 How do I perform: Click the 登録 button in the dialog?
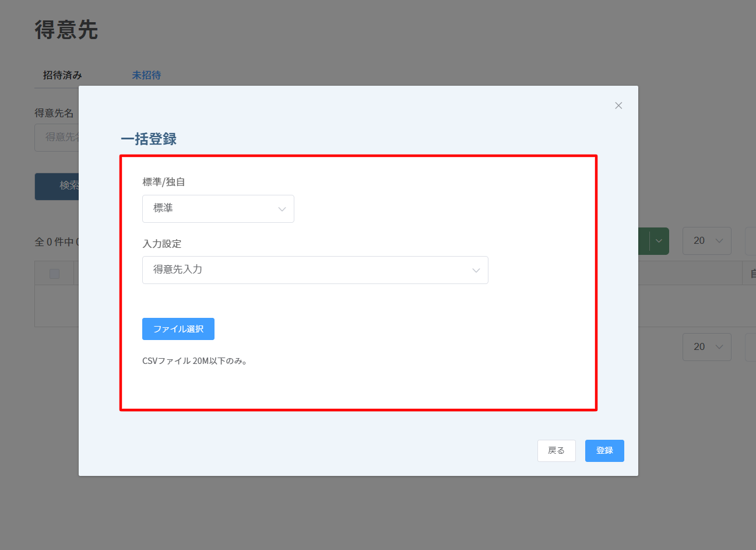[x=604, y=451]
